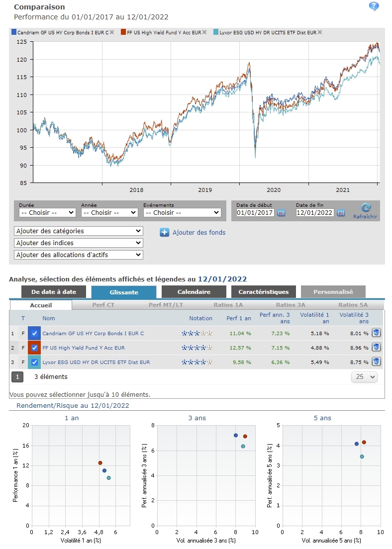This screenshot has width=392, height=549.
Task: Open the Evénements dropdown
Action: click(182, 212)
